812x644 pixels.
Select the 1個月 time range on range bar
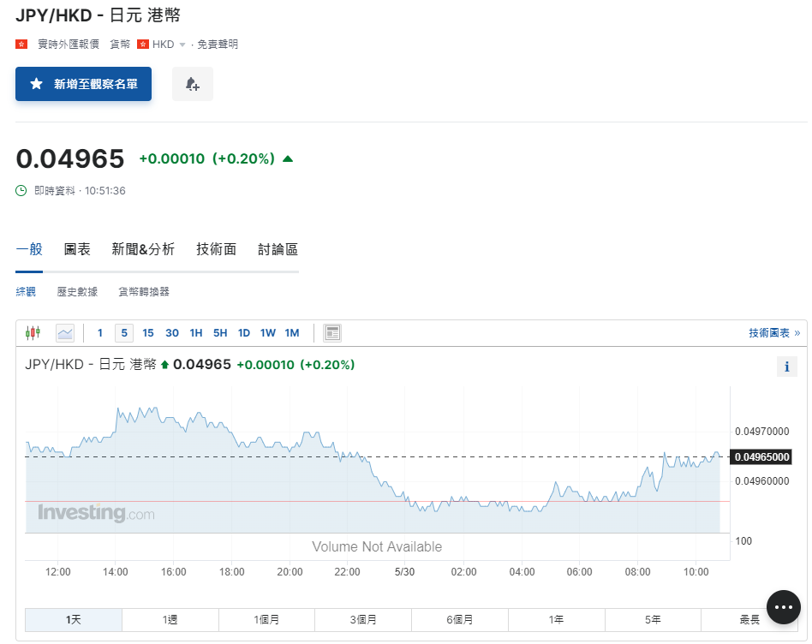(266, 619)
